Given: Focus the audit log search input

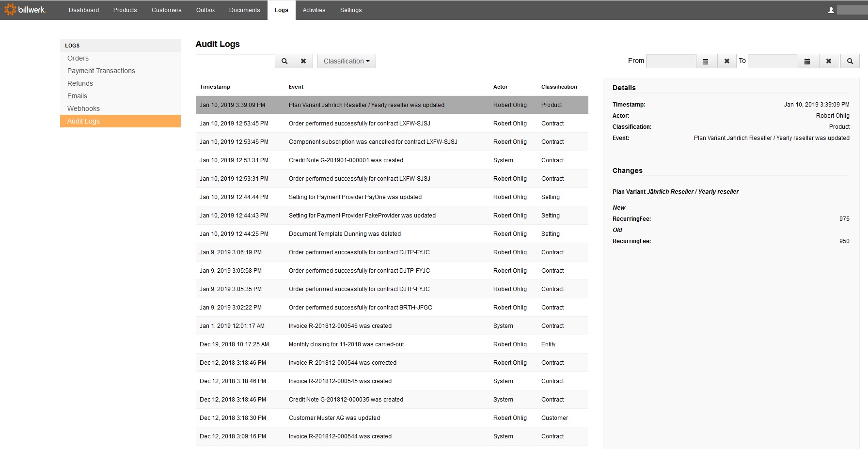Looking at the screenshot, I should point(236,61).
